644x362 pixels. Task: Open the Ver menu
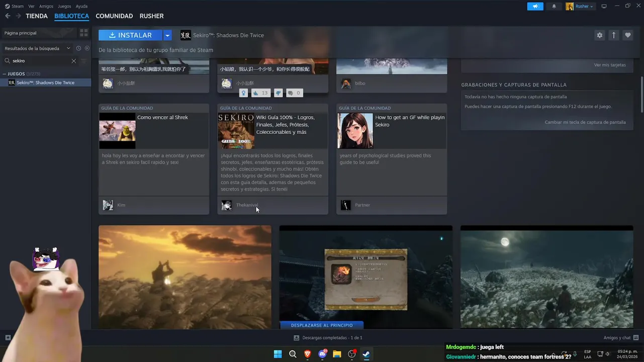[x=32, y=6]
